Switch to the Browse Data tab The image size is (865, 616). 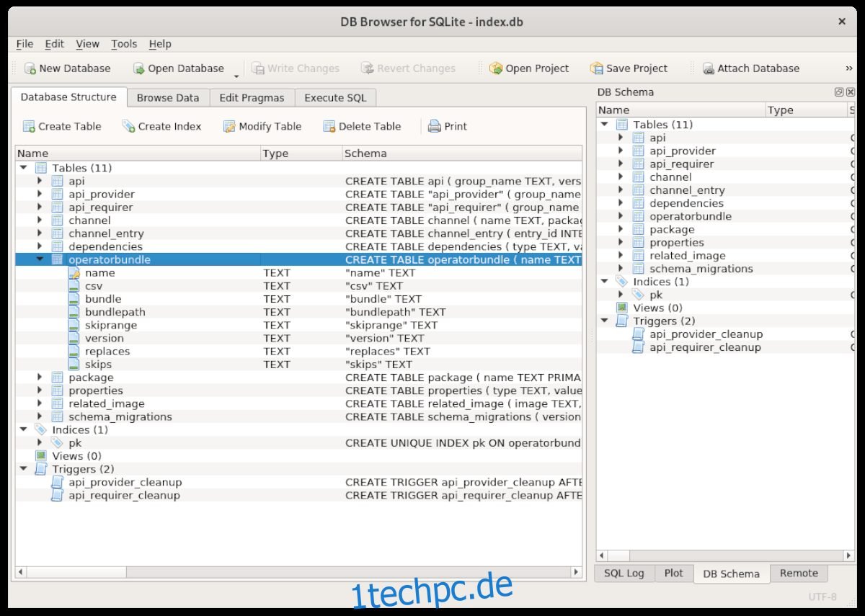168,98
